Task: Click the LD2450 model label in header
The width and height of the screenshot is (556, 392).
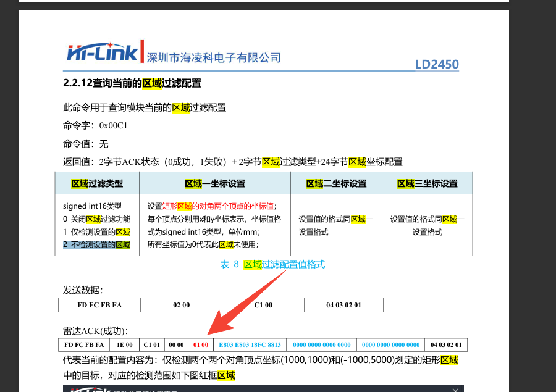Action: [437, 64]
